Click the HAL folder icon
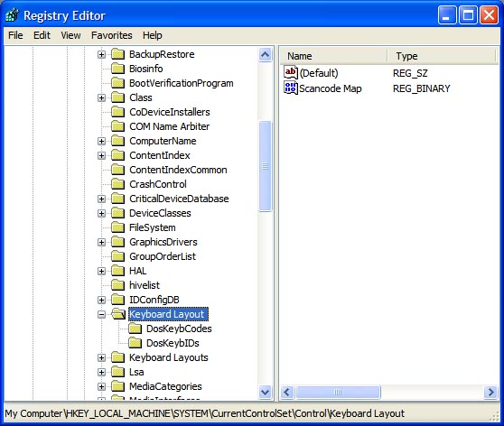Image resolution: width=504 pixels, height=426 pixels. (x=118, y=271)
